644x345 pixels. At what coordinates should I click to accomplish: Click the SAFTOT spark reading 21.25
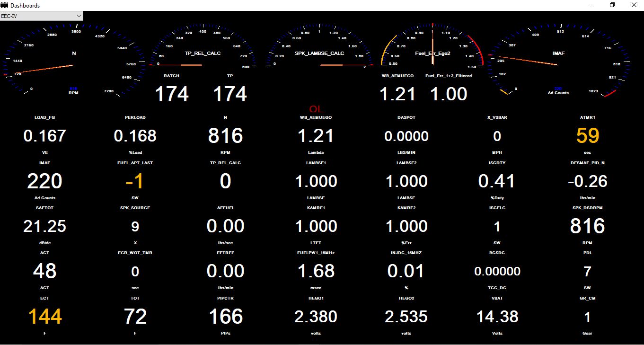[x=45, y=227]
